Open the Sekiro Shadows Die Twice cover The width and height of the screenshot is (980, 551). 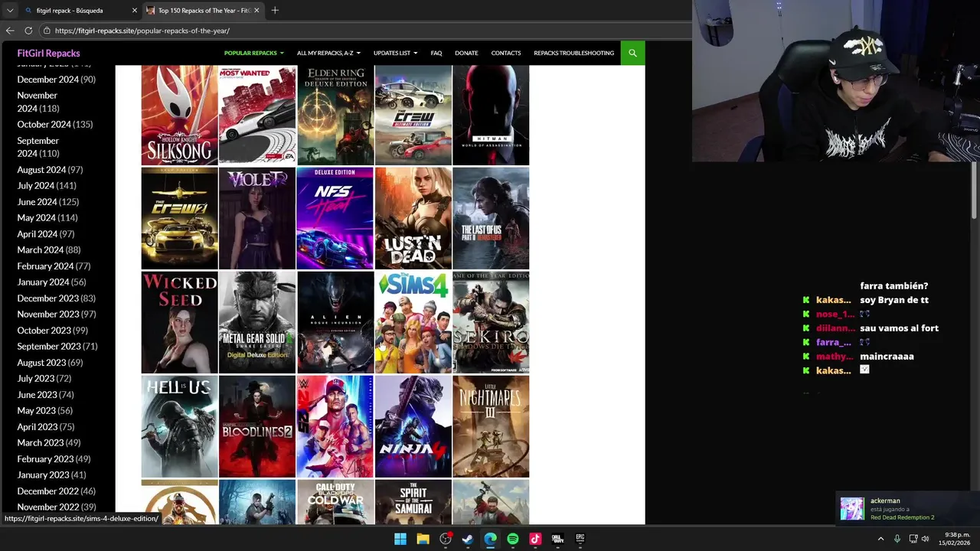(491, 322)
